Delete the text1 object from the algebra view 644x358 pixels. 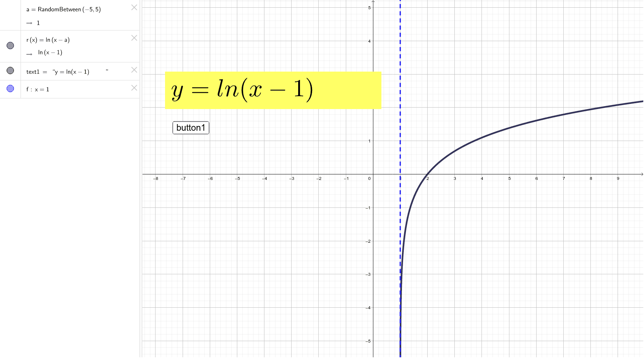(x=134, y=70)
